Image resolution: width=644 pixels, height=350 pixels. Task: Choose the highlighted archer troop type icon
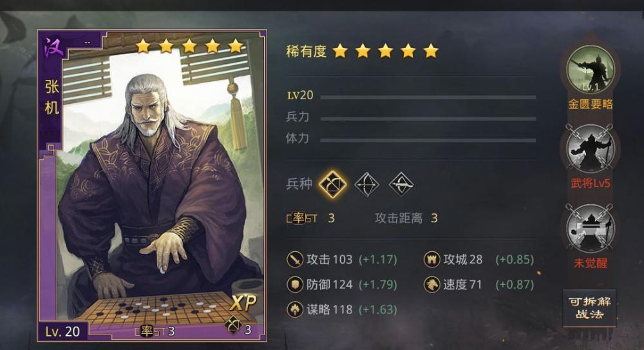333,184
